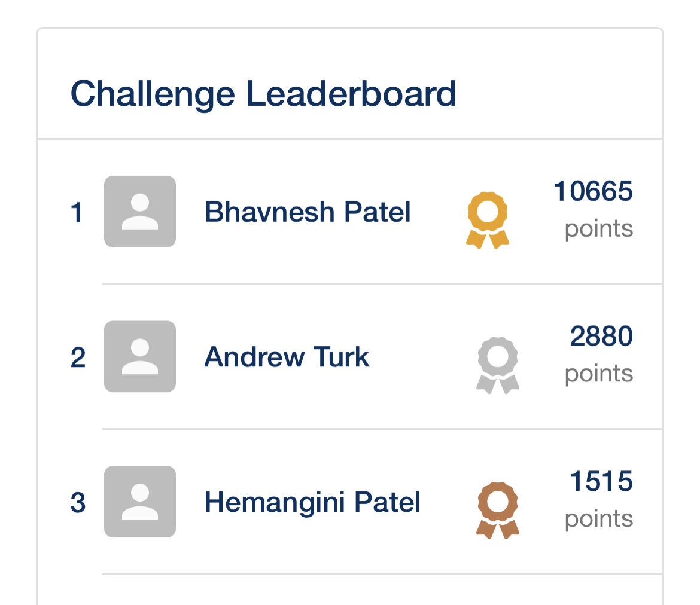Click the Challenge Leaderboard heading
This screenshot has width=700, height=605.
pos(263,94)
